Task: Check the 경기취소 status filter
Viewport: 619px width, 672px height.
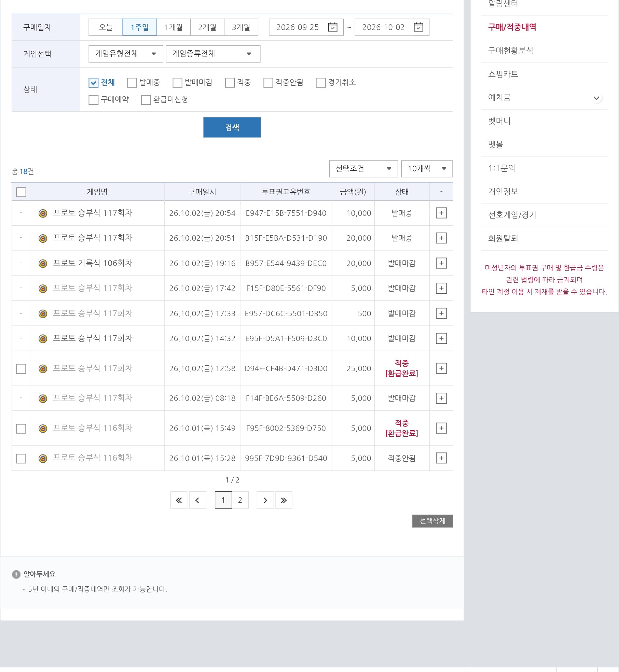Action: (x=321, y=83)
